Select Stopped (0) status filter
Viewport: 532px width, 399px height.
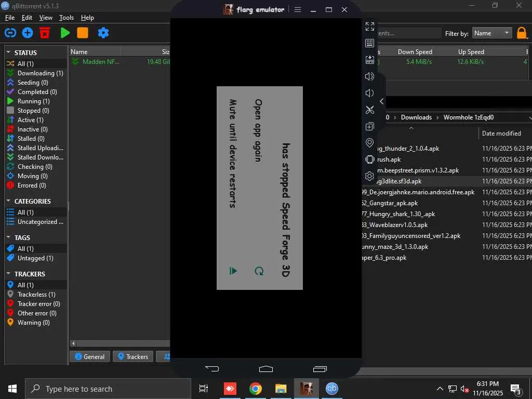click(36, 111)
